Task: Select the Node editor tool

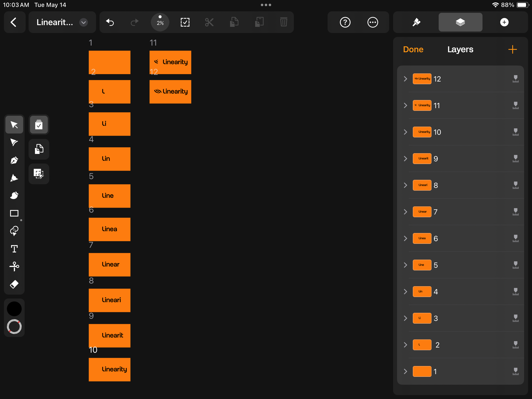Action: pos(15,143)
